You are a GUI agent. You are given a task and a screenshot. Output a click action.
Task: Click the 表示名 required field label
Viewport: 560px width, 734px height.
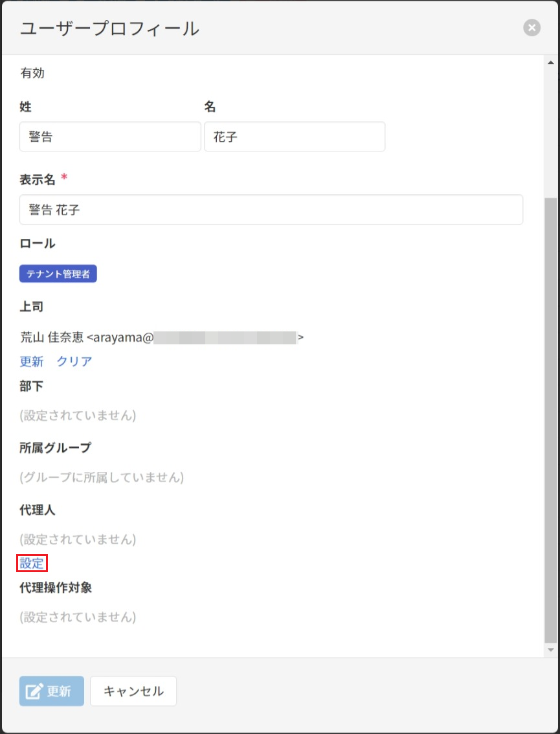(38, 179)
